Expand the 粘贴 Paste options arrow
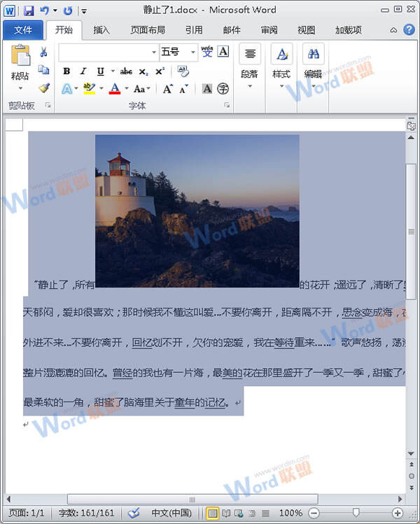Screen dimensions: 420x524 tap(20, 88)
